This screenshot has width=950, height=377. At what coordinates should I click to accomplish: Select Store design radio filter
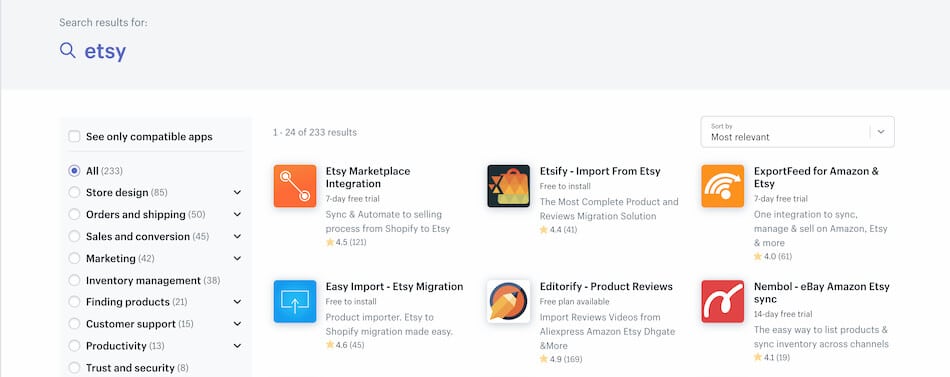[74, 193]
